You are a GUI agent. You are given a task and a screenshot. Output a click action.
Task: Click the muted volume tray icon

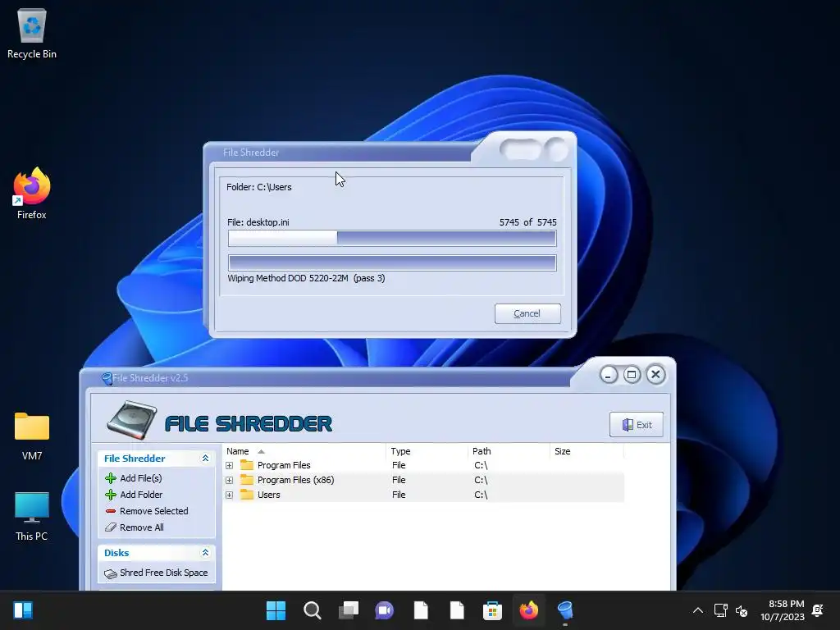742,610
